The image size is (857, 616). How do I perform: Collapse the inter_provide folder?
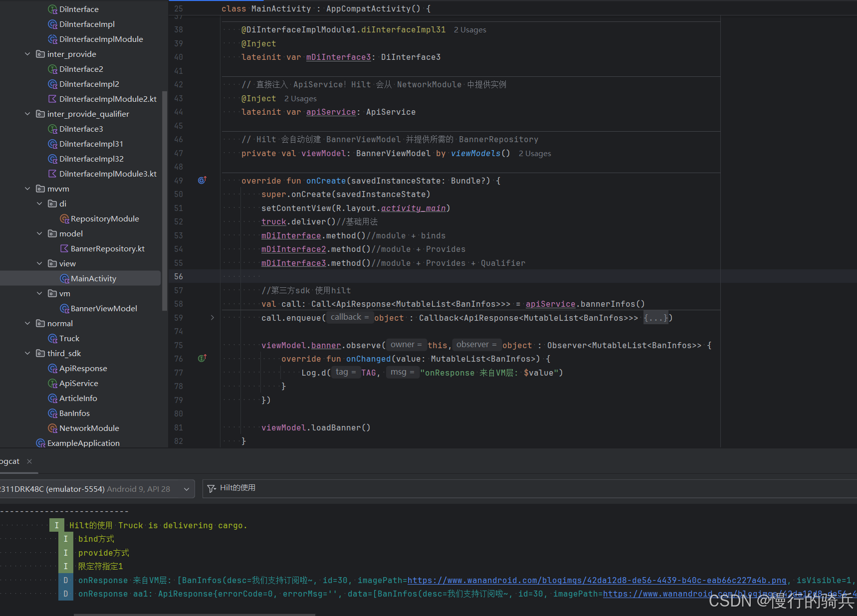(x=27, y=54)
